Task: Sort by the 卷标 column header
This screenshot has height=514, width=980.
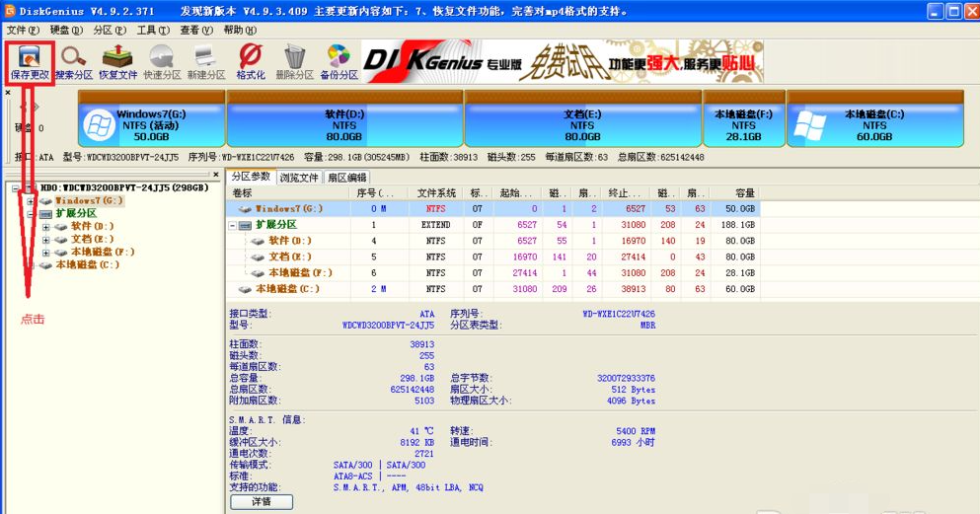Action: (287, 193)
